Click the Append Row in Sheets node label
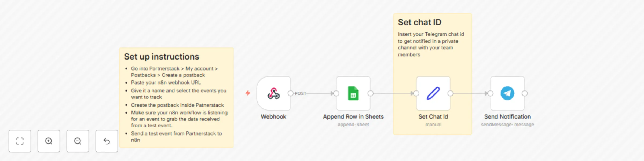Image resolution: width=644 pixels, height=161 pixels. 353,116
